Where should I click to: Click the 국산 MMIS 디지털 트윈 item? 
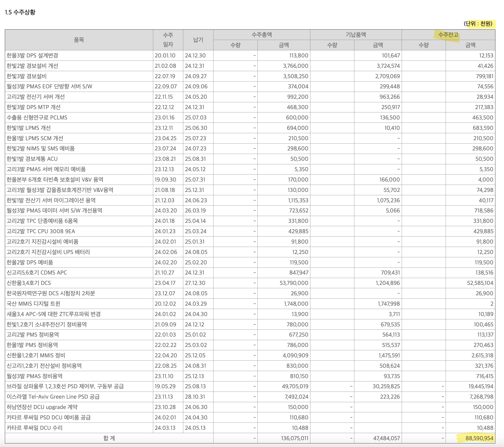click(x=34, y=304)
